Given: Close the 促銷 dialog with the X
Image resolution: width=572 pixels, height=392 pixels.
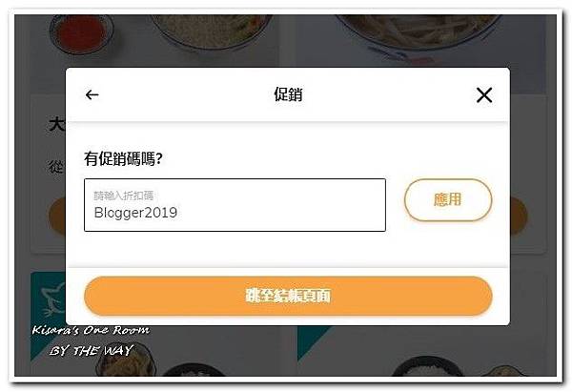Looking at the screenshot, I should (x=484, y=94).
